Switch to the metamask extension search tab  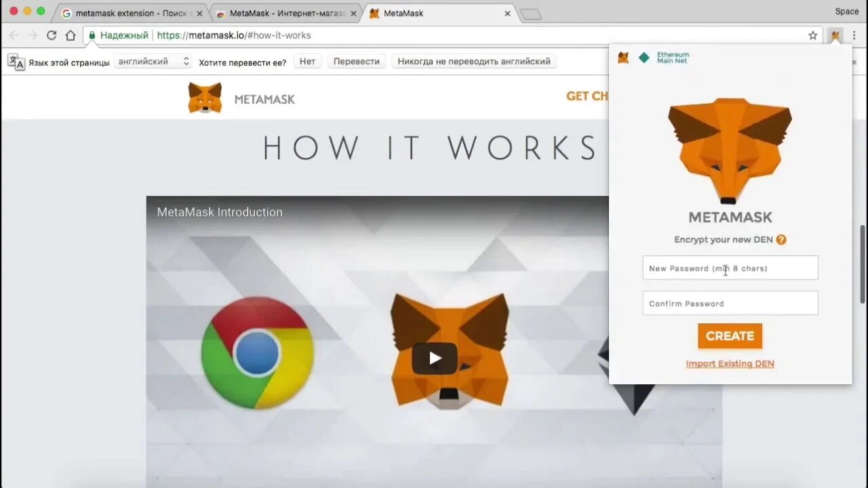coord(132,13)
